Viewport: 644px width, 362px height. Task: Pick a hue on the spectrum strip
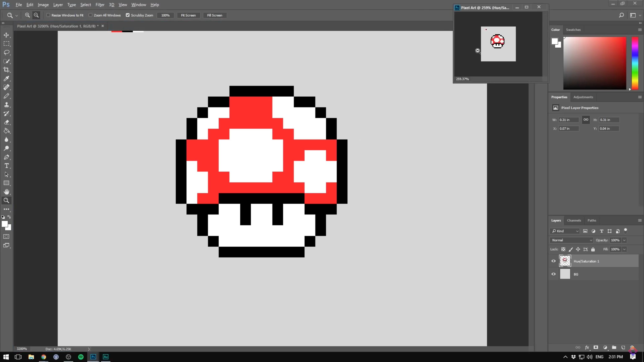pyautogui.click(x=635, y=63)
